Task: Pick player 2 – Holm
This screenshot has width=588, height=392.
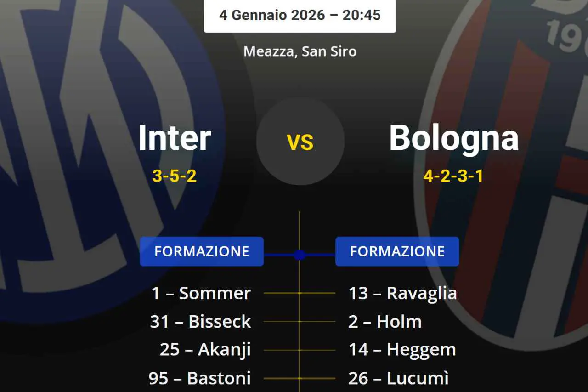Action: (x=385, y=322)
